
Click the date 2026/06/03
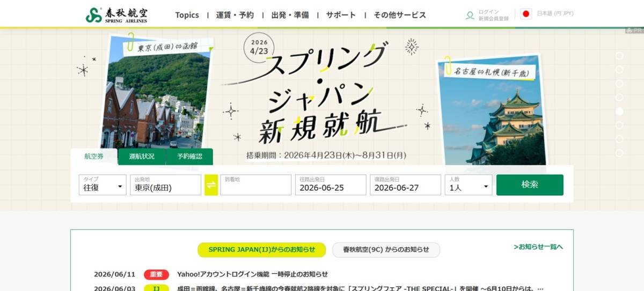tap(114, 288)
